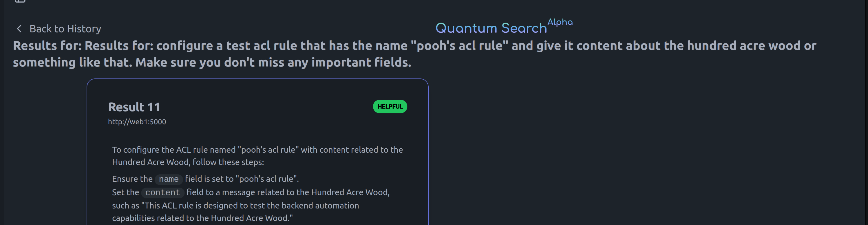Click the purple vertical sidebar divider
Screen dimensions: 868x225
point(4,112)
